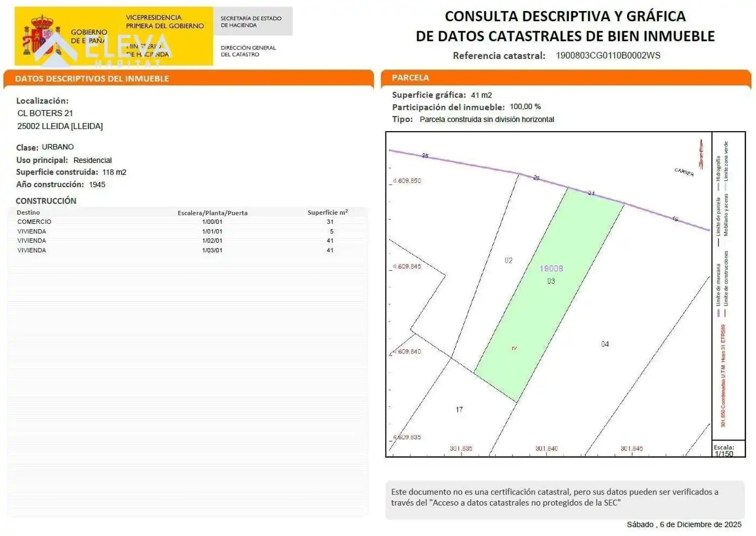Click parcel "17" on the map

click(x=459, y=409)
